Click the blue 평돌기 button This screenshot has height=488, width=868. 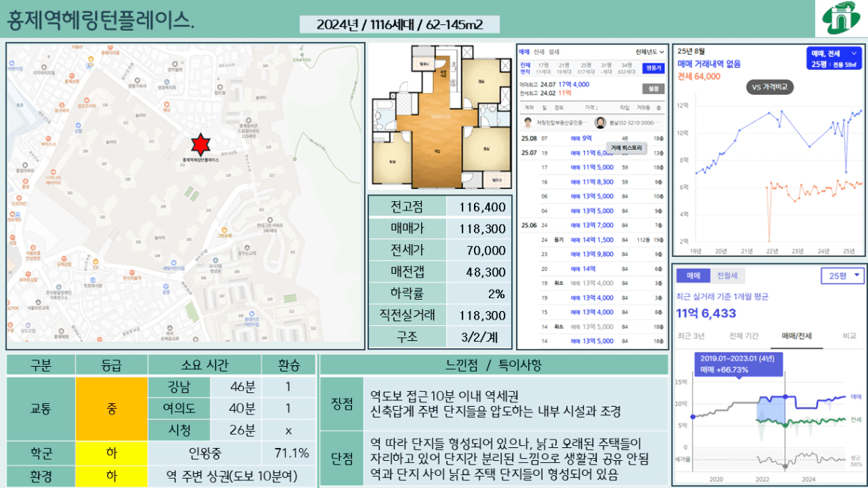pyautogui.click(x=652, y=68)
